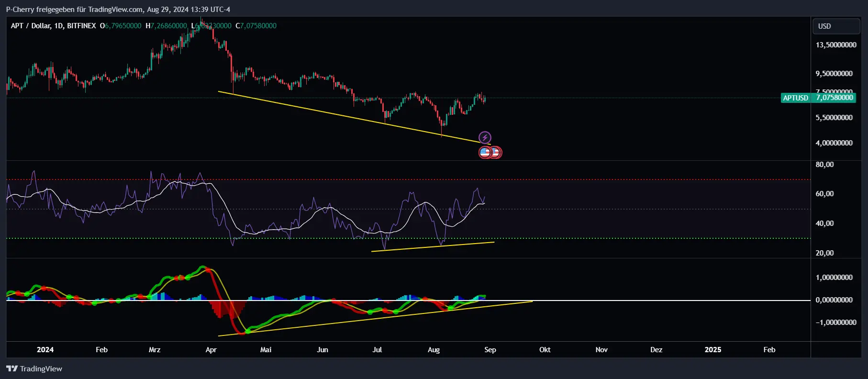Click the 2024 label on time axis
The height and width of the screenshot is (379, 868).
tap(45, 350)
